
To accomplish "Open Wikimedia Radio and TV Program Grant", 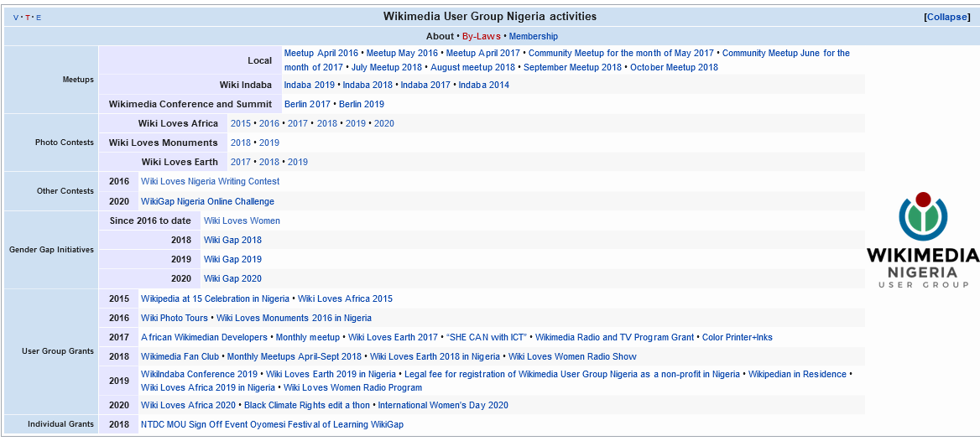I will pos(614,337).
